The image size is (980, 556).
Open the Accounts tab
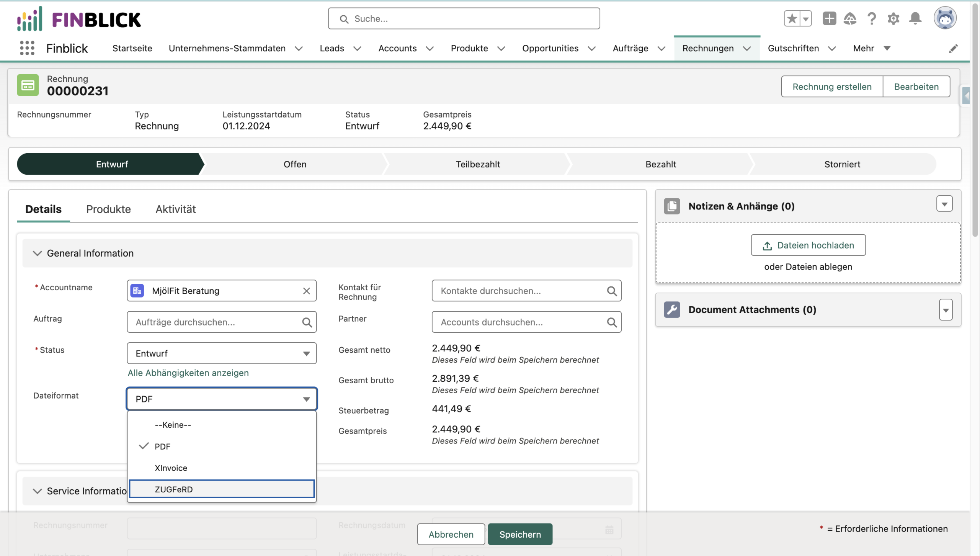point(397,48)
